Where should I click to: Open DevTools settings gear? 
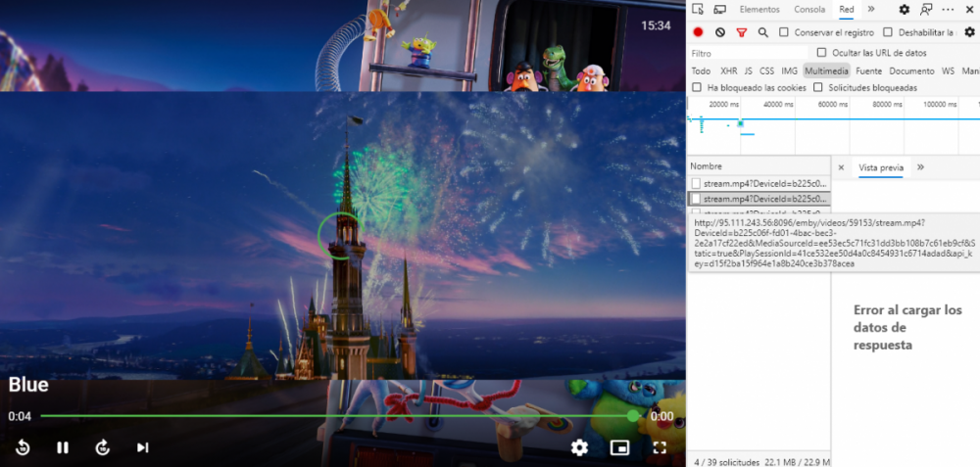coord(905,10)
